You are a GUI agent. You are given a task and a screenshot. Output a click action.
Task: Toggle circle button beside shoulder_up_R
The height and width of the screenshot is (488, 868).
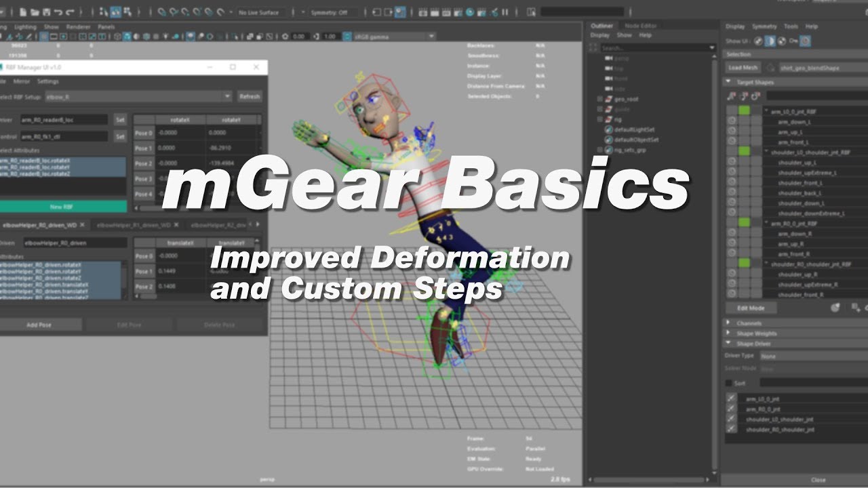point(732,274)
